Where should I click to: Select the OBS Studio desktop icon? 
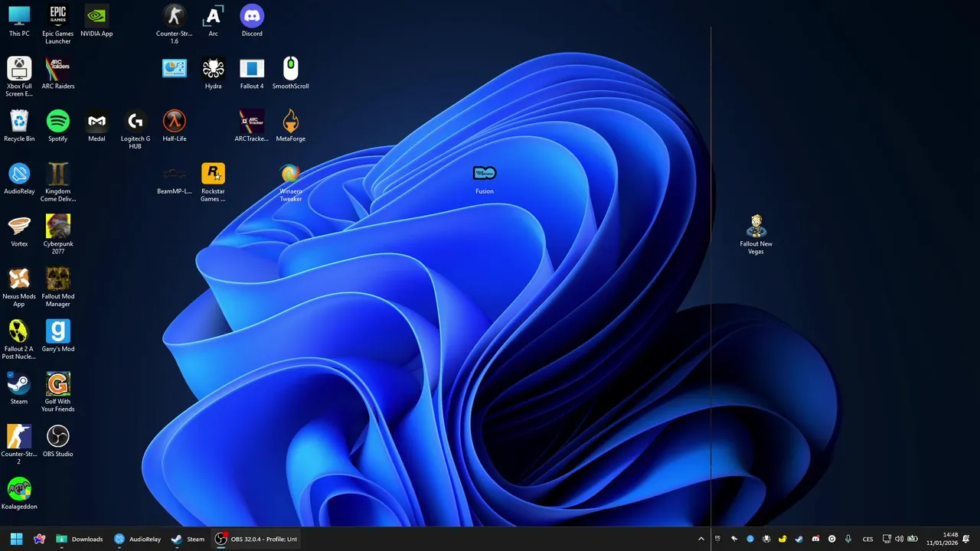57,442
